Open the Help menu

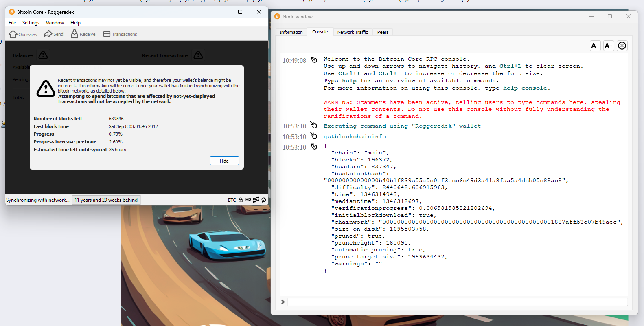tap(75, 23)
